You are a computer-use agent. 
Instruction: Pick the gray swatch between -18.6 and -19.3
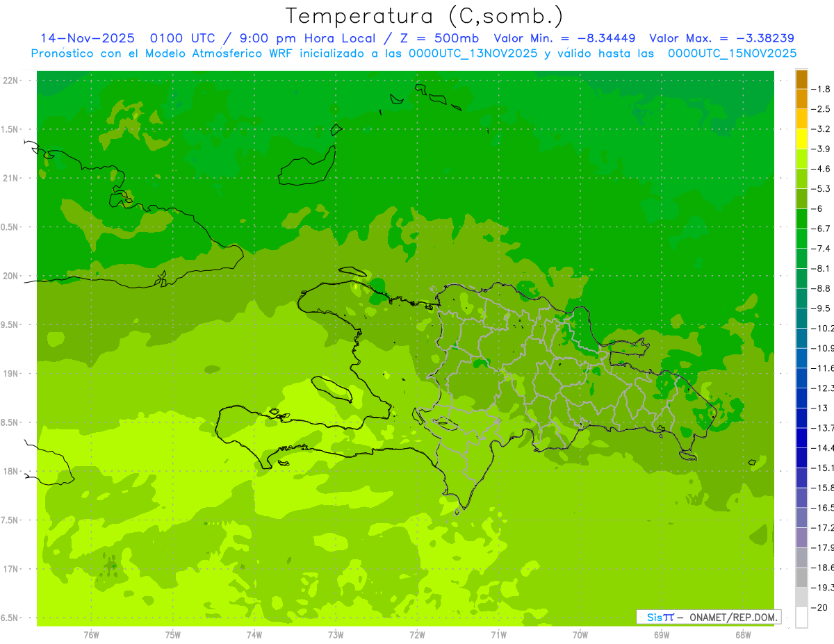[801, 577]
